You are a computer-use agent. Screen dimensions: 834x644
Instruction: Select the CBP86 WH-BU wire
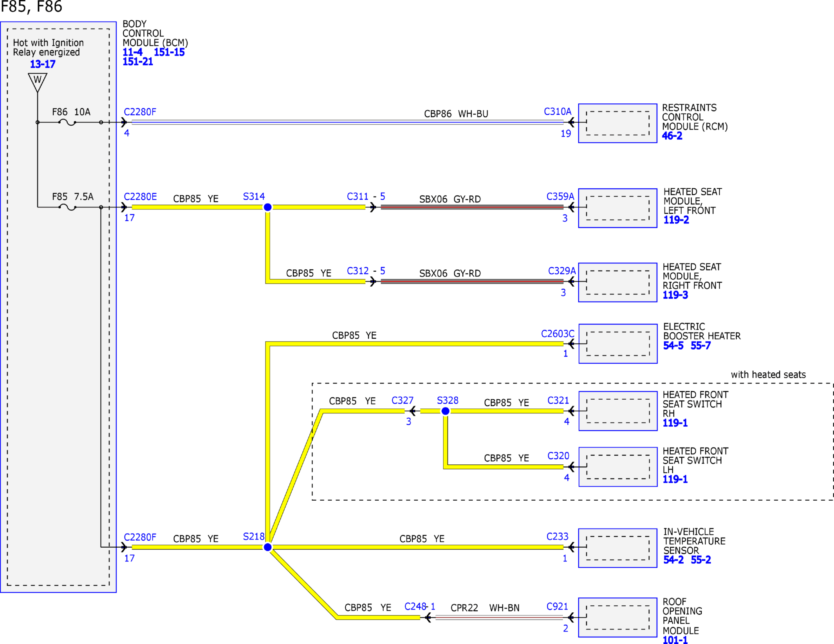[348, 123]
